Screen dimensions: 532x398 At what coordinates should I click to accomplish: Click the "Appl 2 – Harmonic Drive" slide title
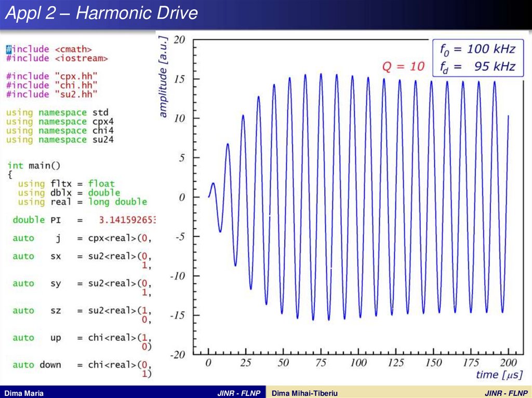(x=101, y=13)
